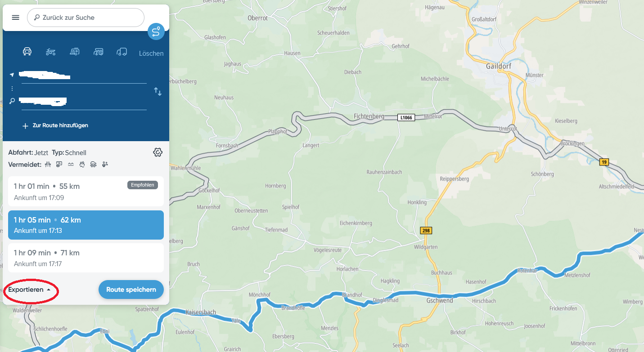Image resolution: width=644 pixels, height=352 pixels.
Task: Select the 71 km route option
Action: 86,258
